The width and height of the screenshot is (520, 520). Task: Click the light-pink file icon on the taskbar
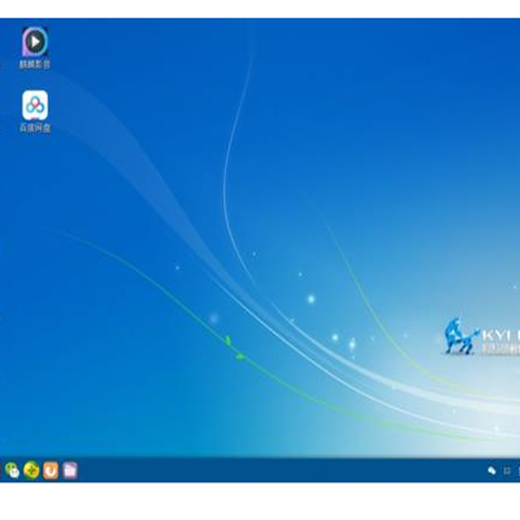click(x=70, y=470)
